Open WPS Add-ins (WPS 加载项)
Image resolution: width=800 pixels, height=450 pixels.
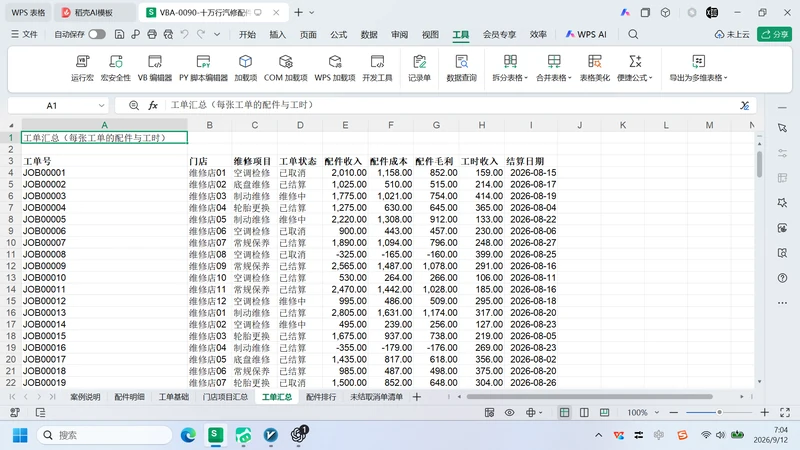click(335, 68)
